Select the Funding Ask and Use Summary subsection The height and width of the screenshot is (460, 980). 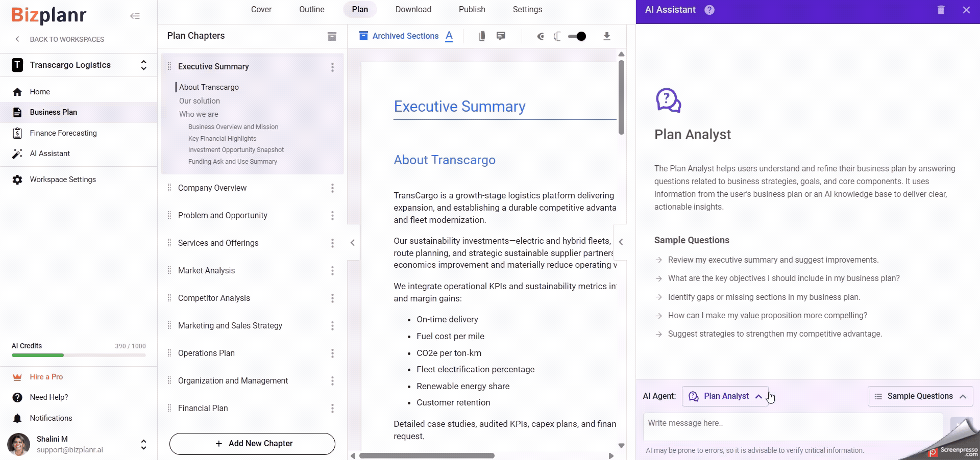click(233, 162)
